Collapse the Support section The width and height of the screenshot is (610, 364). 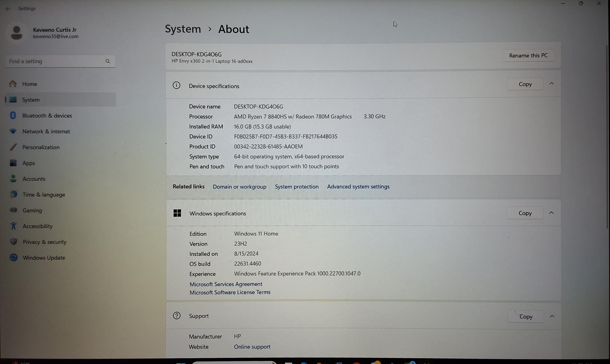point(552,316)
